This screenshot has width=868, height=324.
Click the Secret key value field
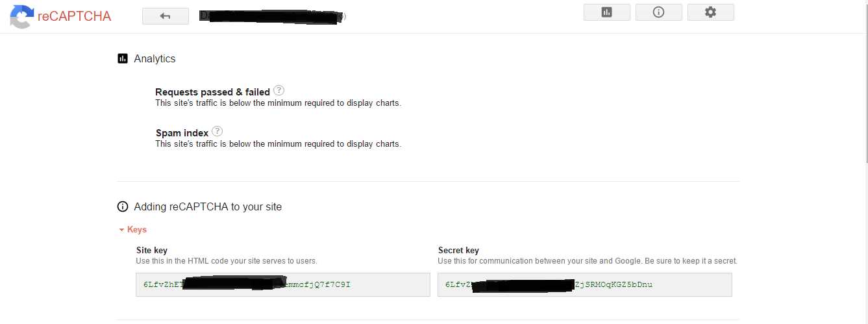(584, 284)
